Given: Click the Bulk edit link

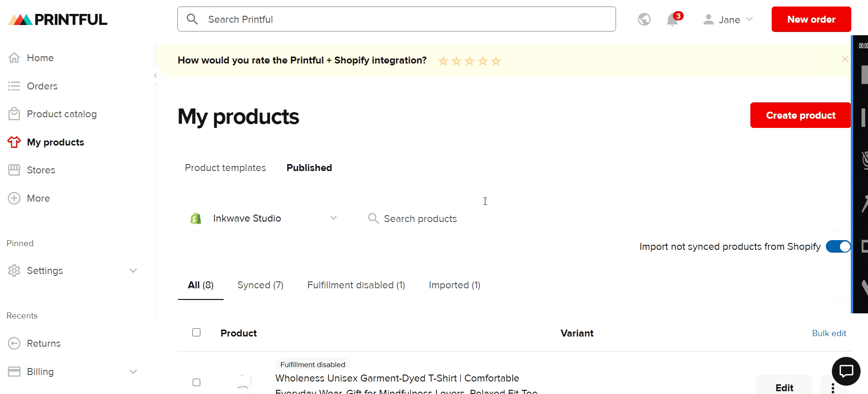Looking at the screenshot, I should [x=829, y=333].
